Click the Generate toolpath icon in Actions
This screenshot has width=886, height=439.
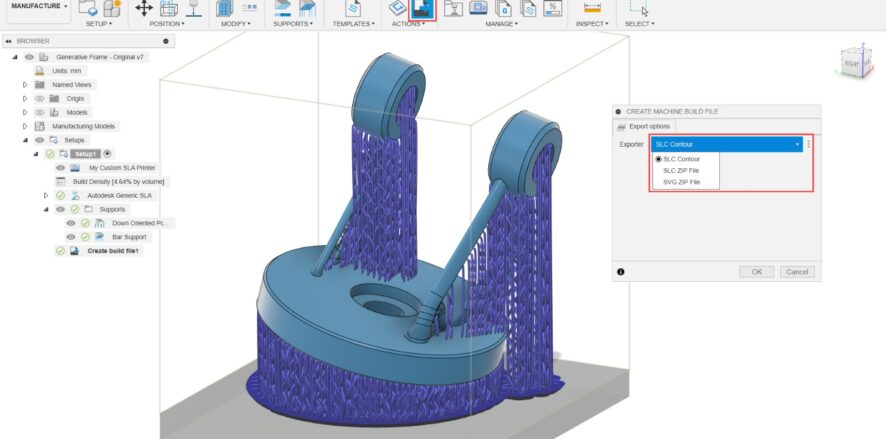pos(398,8)
